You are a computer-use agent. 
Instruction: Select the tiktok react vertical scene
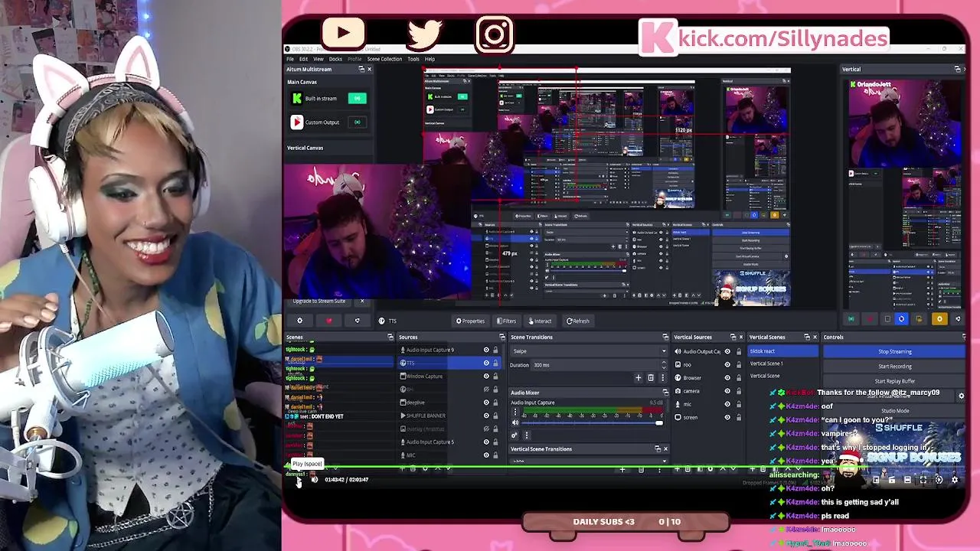pyautogui.click(x=782, y=351)
